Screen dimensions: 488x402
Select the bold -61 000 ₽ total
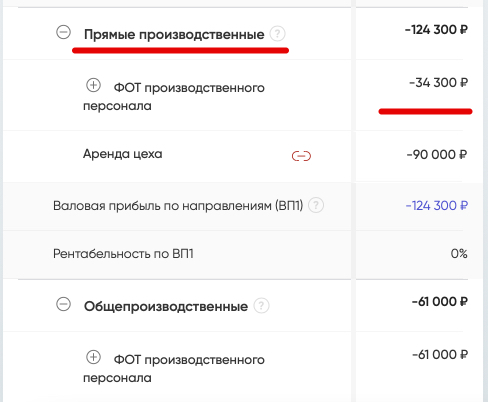click(x=440, y=302)
